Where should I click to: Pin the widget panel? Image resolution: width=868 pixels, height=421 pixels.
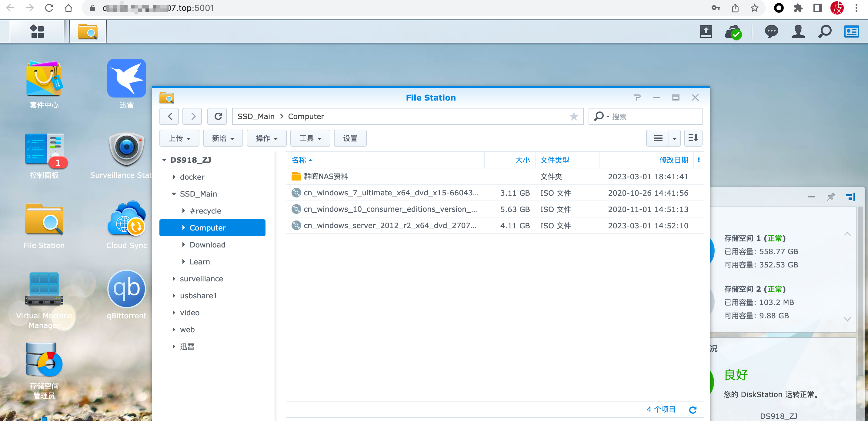[831, 197]
